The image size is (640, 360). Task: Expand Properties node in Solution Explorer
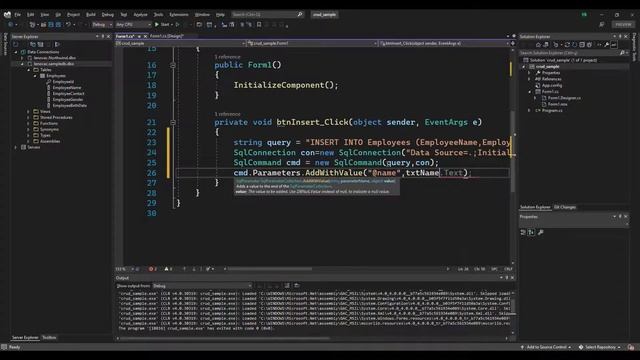(x=529, y=73)
